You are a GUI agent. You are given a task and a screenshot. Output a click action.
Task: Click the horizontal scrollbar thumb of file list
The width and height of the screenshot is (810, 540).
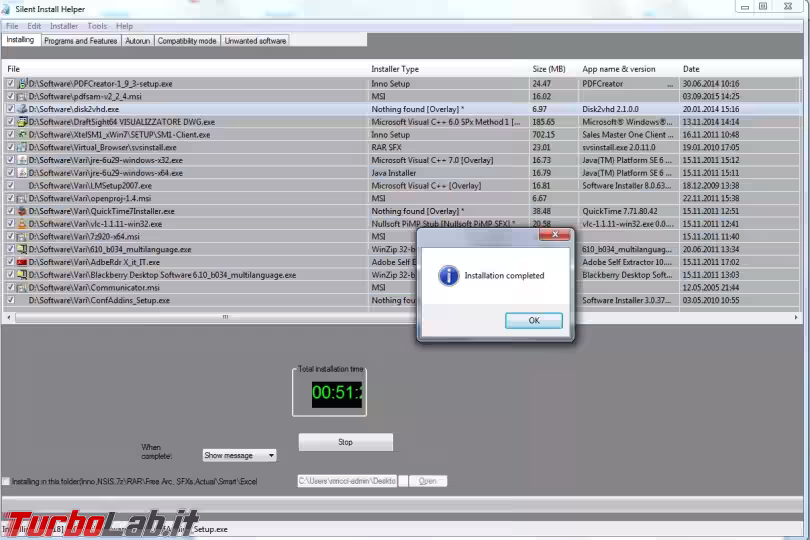point(225,317)
